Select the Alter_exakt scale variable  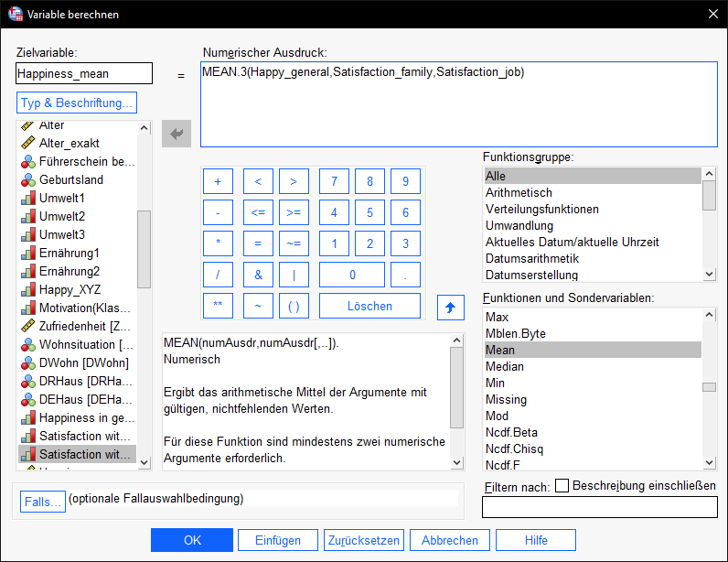point(77,143)
